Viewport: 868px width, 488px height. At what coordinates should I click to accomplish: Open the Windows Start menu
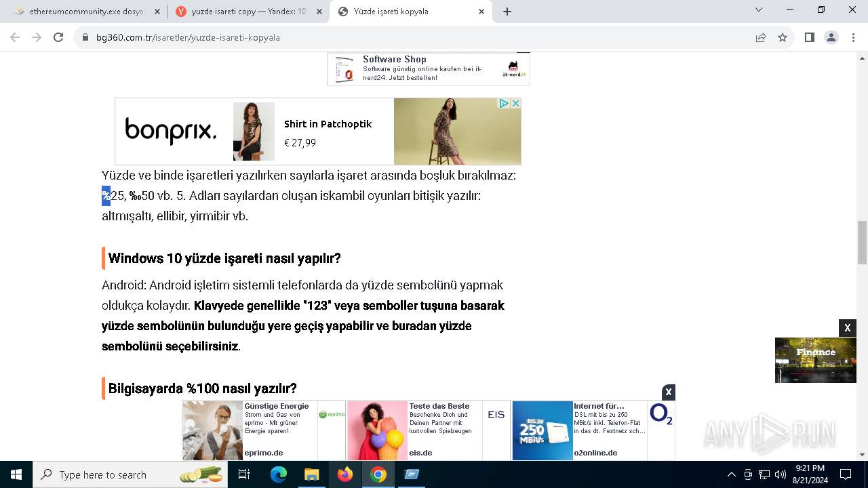click(x=16, y=474)
